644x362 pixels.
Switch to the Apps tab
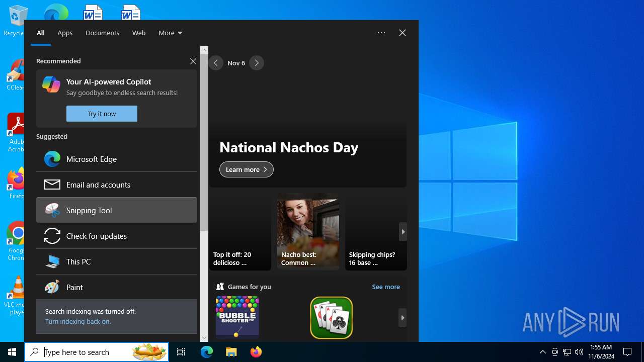(65, 33)
